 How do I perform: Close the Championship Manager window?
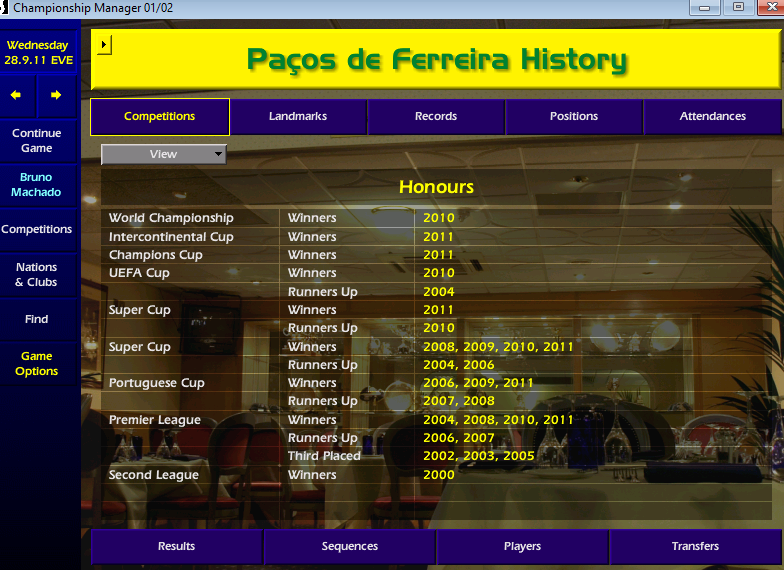pos(772,8)
